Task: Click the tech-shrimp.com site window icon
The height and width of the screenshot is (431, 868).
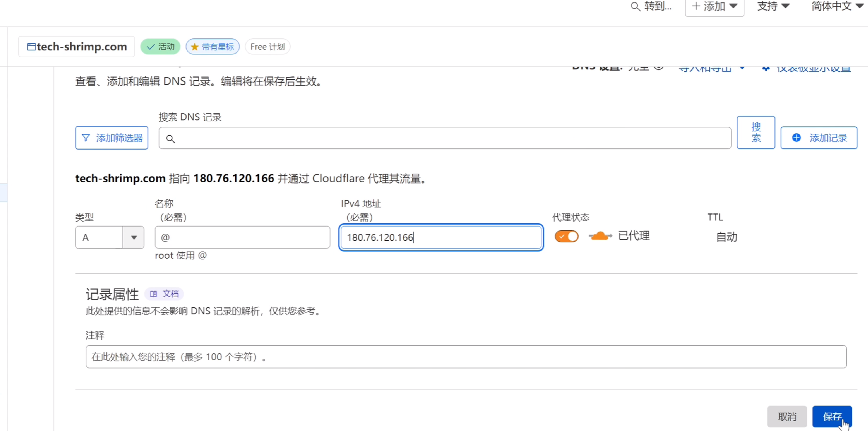Action: [x=31, y=47]
